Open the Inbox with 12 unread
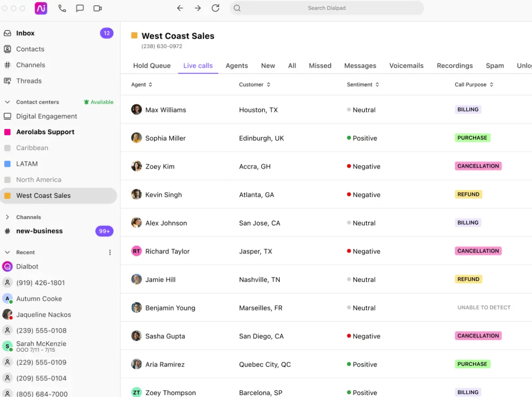This screenshot has height=397, width=532. (x=59, y=33)
